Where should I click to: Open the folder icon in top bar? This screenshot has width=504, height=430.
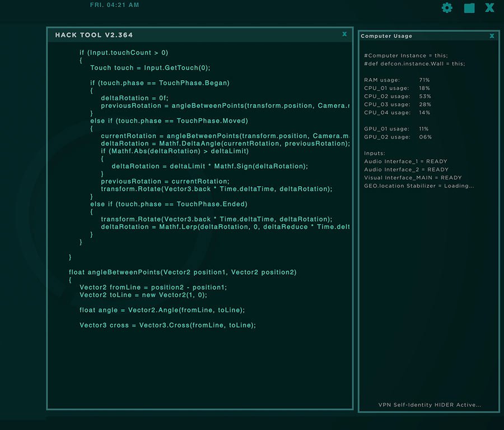(469, 8)
